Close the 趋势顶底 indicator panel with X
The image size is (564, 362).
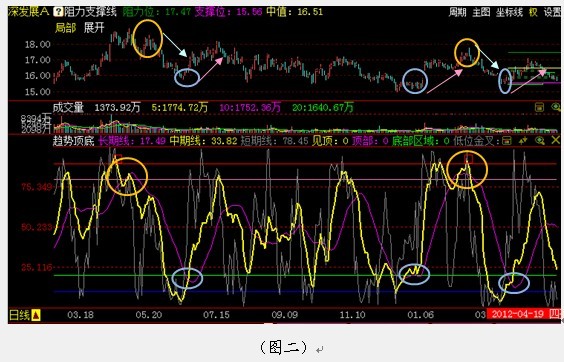tap(555, 140)
